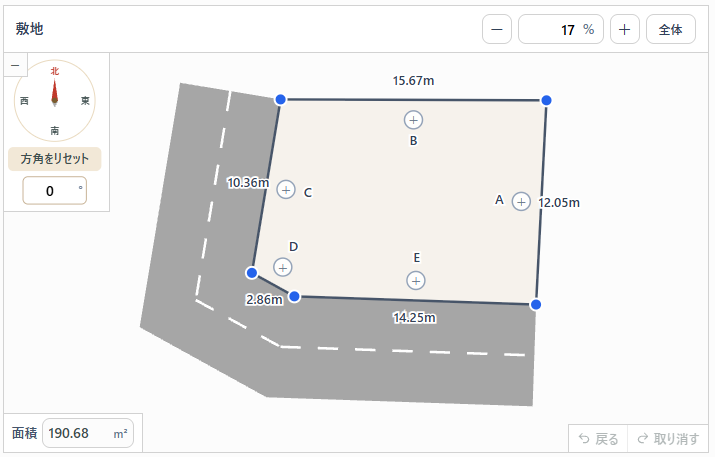The height and width of the screenshot is (457, 715).
Task: Collapse the compass panel
Action: pyautogui.click(x=15, y=65)
